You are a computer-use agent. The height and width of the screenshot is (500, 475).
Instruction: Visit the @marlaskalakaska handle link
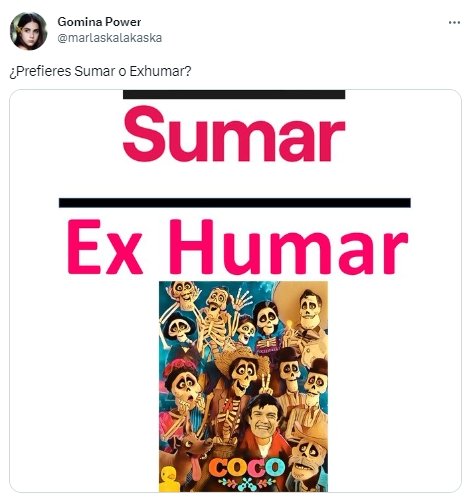click(110, 38)
